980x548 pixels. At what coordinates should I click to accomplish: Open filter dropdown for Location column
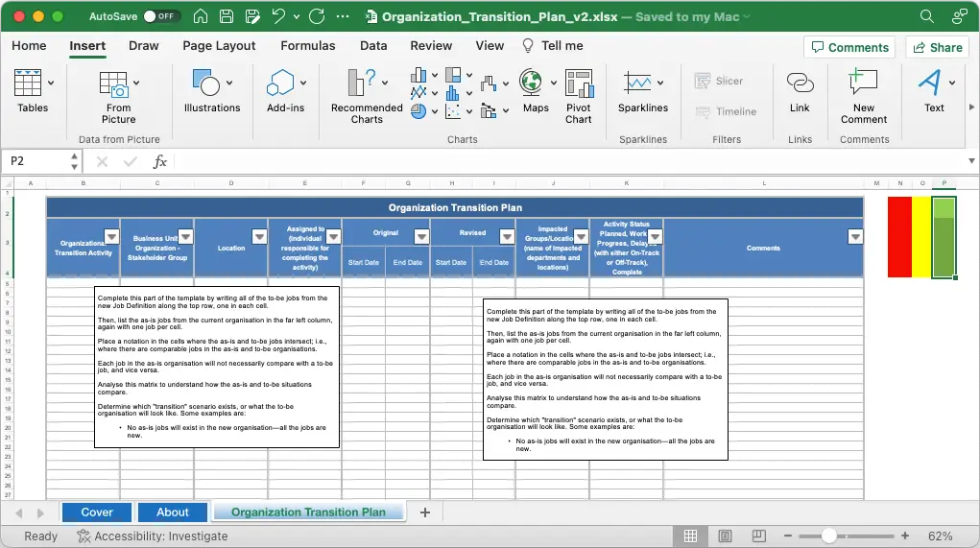coord(259,236)
